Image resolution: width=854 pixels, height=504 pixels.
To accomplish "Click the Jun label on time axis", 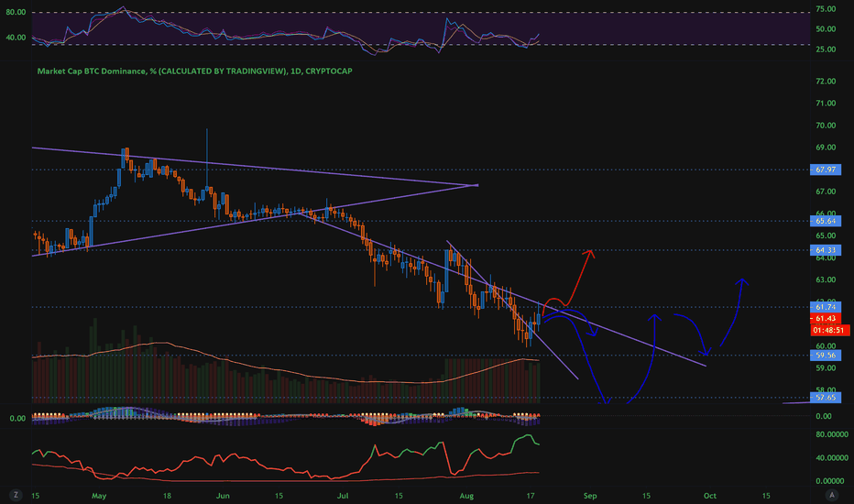I will 223,496.
